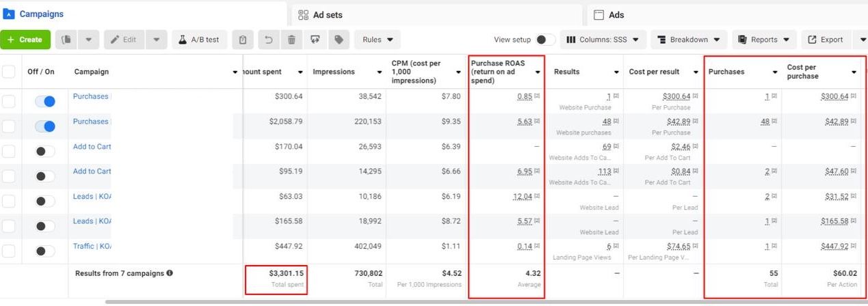Click the green Create button

[x=25, y=40]
